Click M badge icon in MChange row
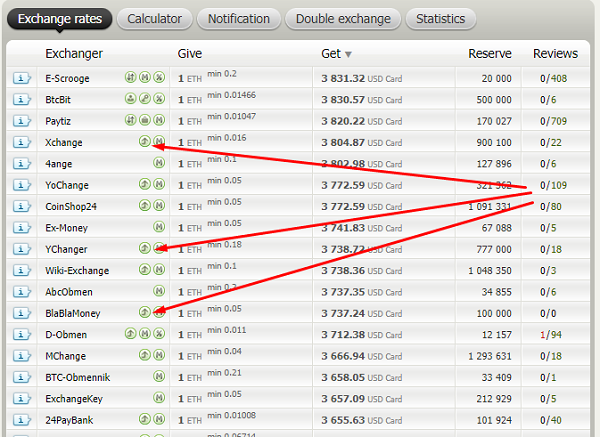This screenshot has height=437, width=600. (x=159, y=355)
